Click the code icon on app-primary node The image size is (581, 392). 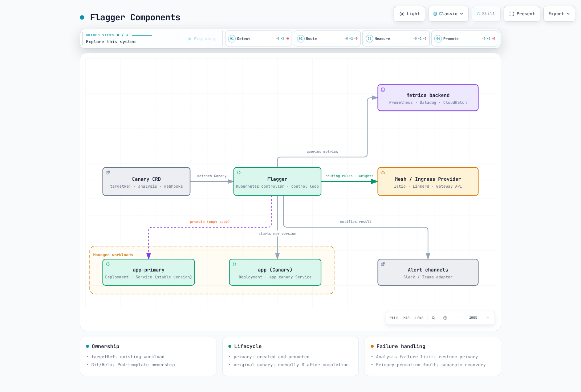(108, 264)
